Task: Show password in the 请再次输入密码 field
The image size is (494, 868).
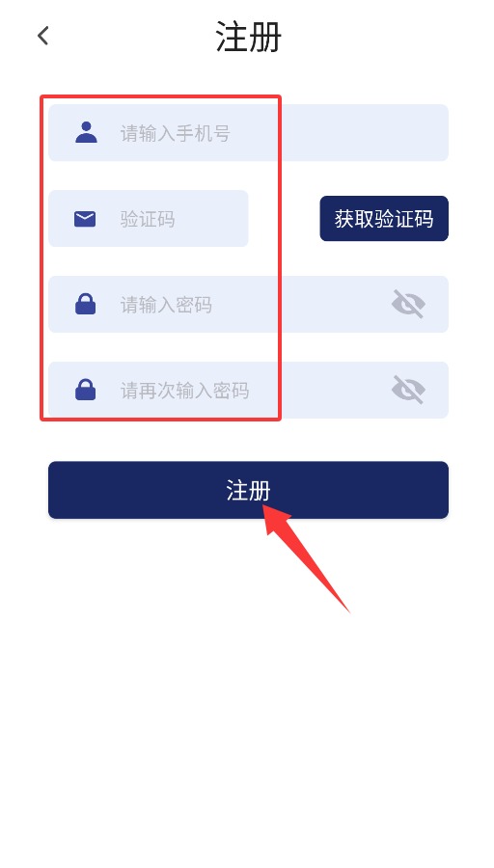Action: point(408,390)
